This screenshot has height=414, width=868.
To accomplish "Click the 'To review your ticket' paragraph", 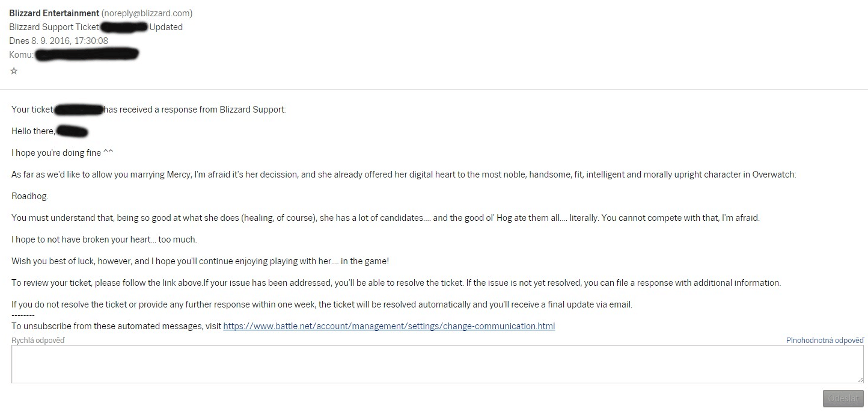I will click(x=396, y=283).
